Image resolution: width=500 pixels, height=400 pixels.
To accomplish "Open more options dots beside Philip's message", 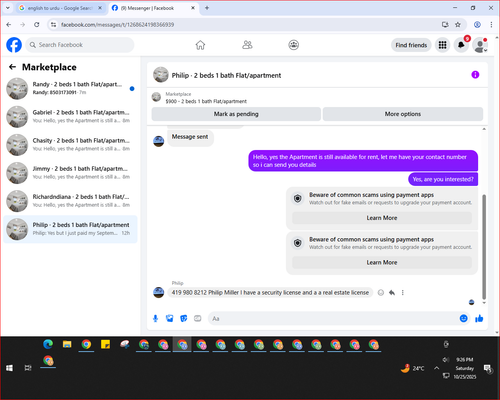I will (403, 293).
